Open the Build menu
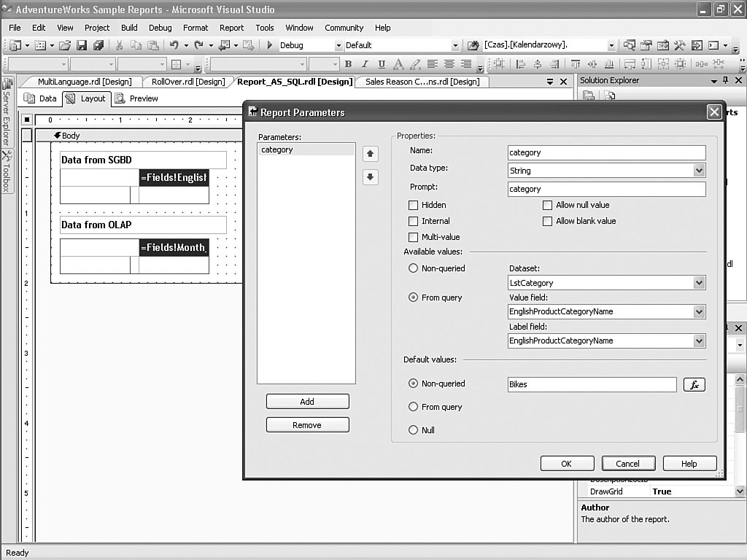The width and height of the screenshot is (747, 560). tap(129, 28)
